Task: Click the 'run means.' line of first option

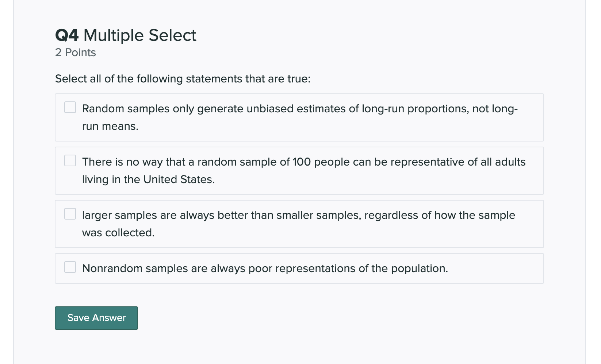Action: pyautogui.click(x=110, y=126)
